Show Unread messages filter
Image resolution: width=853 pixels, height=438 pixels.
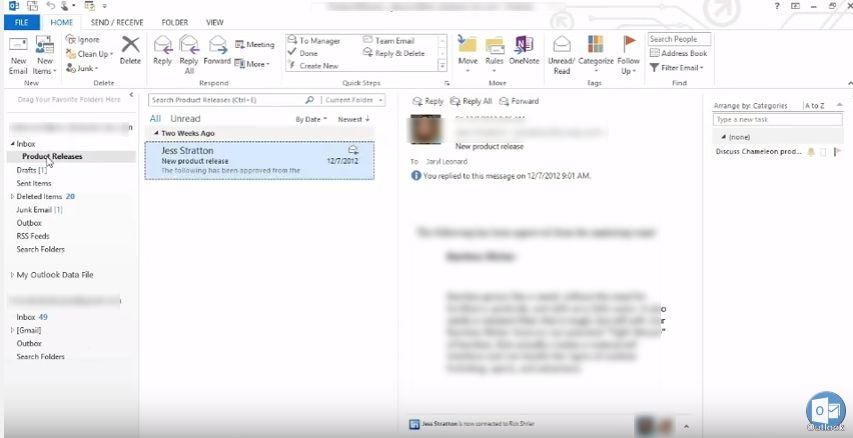pyautogui.click(x=185, y=119)
